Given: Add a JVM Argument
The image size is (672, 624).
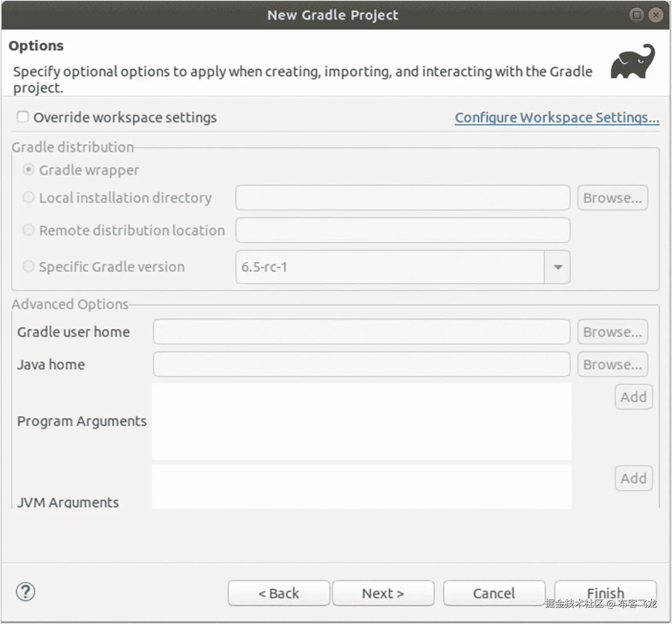Looking at the screenshot, I should click(634, 478).
